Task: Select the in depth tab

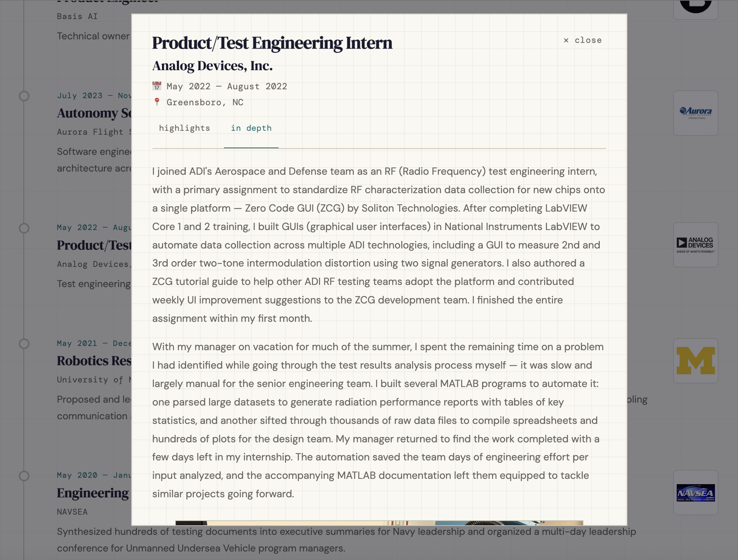Action: coord(251,128)
